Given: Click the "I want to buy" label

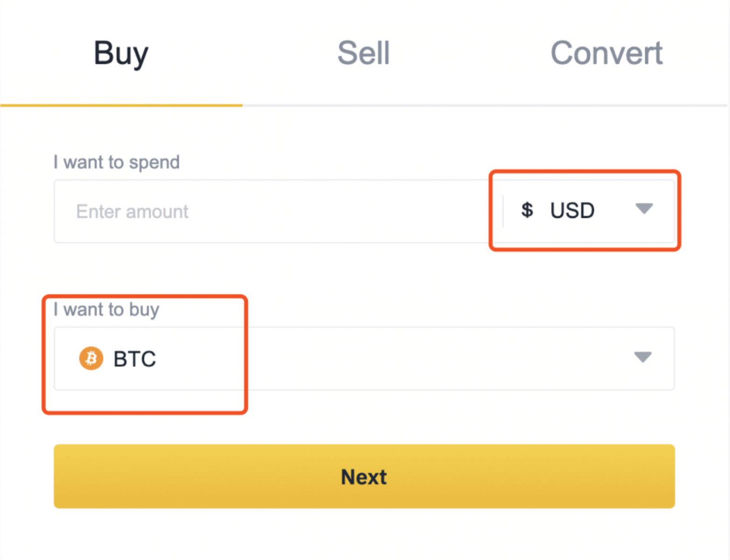Looking at the screenshot, I should 106,309.
